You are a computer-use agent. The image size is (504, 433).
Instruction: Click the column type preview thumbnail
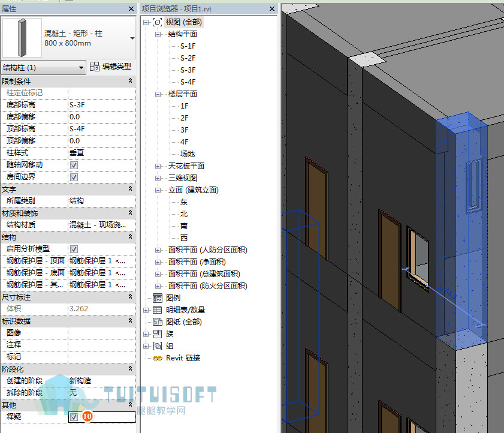click(22, 38)
